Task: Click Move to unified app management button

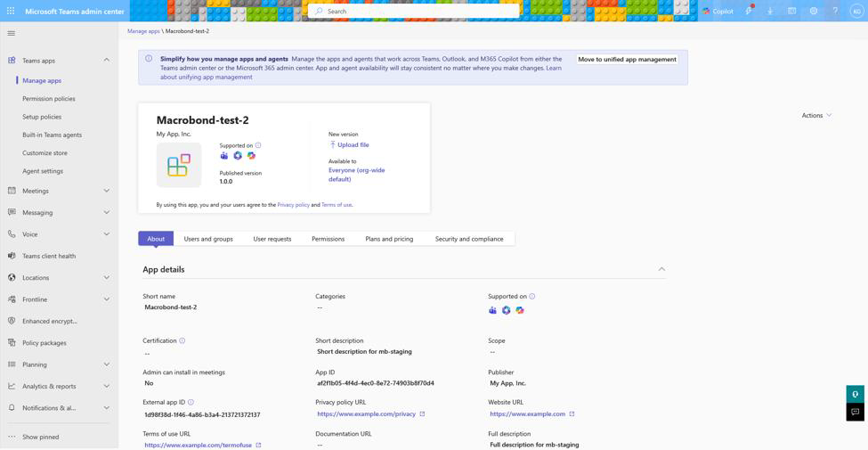Action: pyautogui.click(x=627, y=60)
